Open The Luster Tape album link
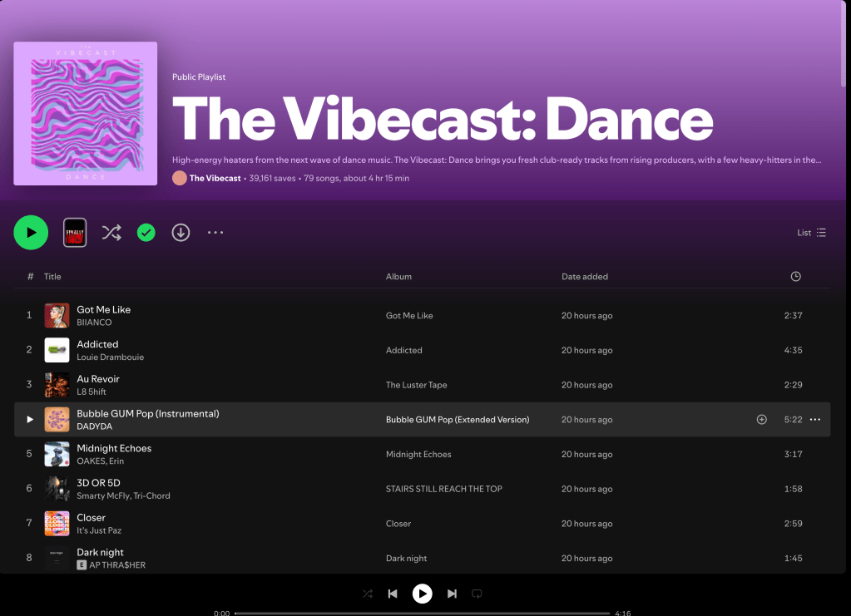This screenshot has width=851, height=616. (x=416, y=385)
